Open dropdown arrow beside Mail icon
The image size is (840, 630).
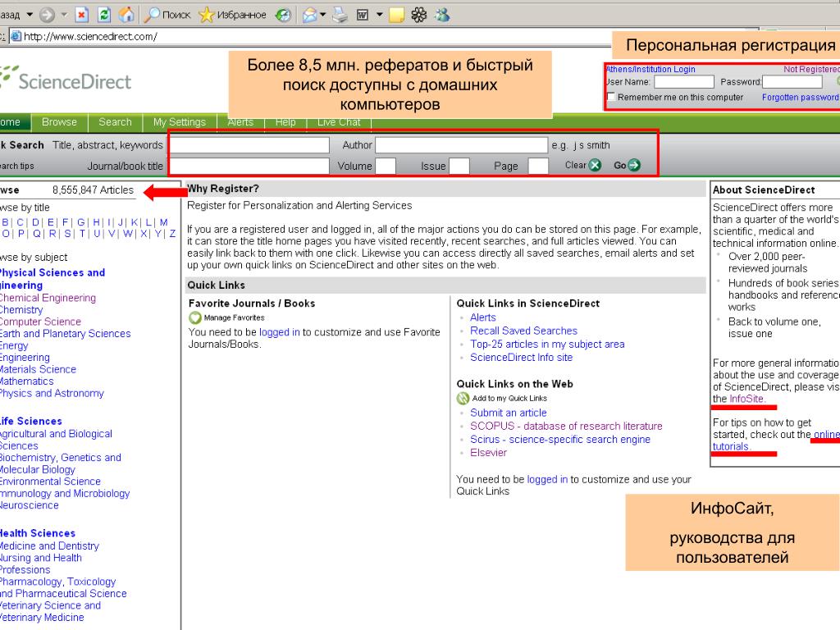click(322, 15)
